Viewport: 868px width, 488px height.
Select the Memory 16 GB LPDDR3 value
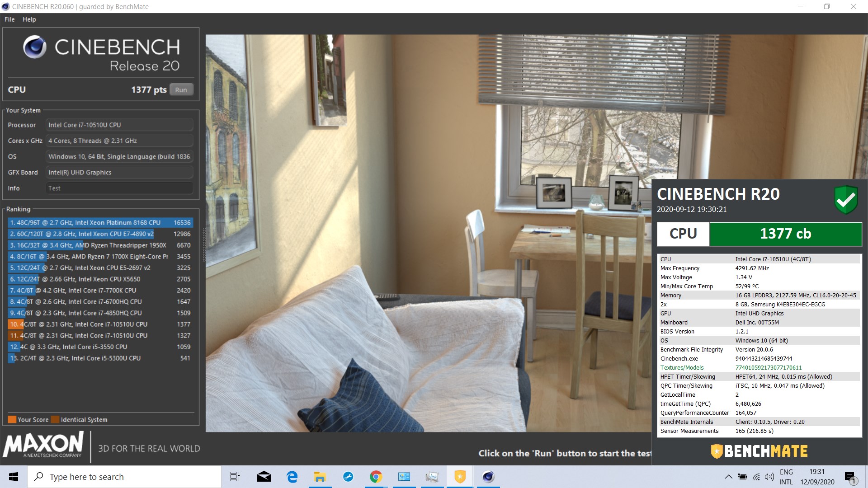click(796, 295)
